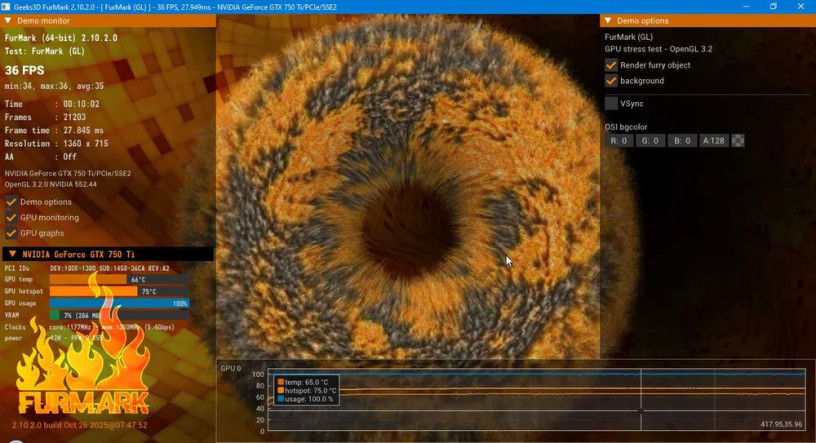
Task: Uncheck the GPU graphs checkbox
Action: pyautogui.click(x=11, y=233)
